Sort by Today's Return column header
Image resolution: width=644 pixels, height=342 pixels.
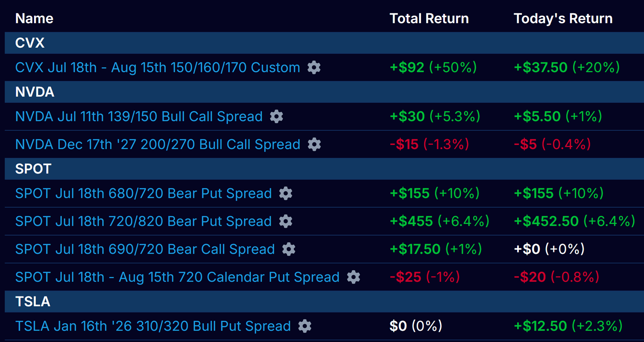[x=563, y=18]
